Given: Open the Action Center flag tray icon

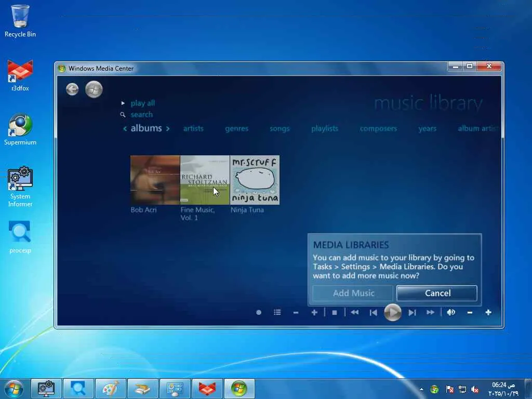Looking at the screenshot, I should point(449,389).
